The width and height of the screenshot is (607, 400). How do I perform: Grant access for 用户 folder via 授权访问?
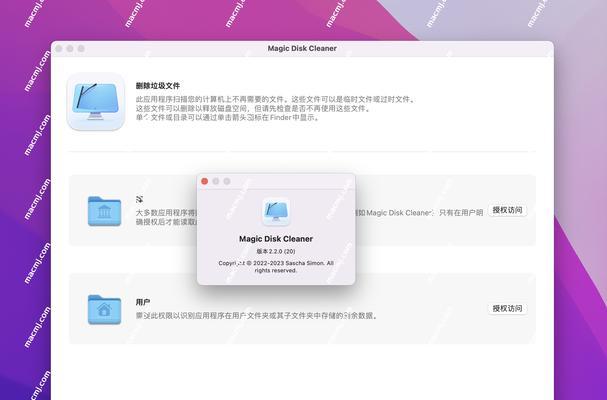(x=507, y=309)
